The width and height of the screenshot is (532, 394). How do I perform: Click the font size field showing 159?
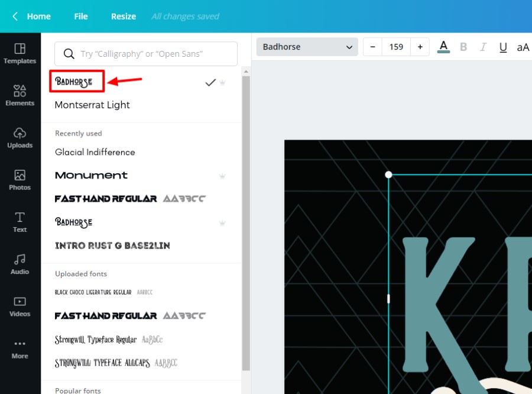396,47
